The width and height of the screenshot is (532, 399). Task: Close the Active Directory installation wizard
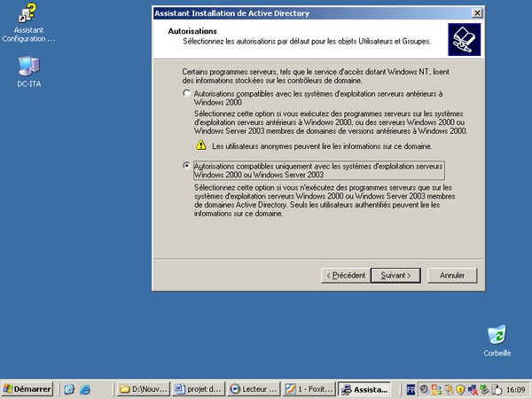[x=478, y=13]
